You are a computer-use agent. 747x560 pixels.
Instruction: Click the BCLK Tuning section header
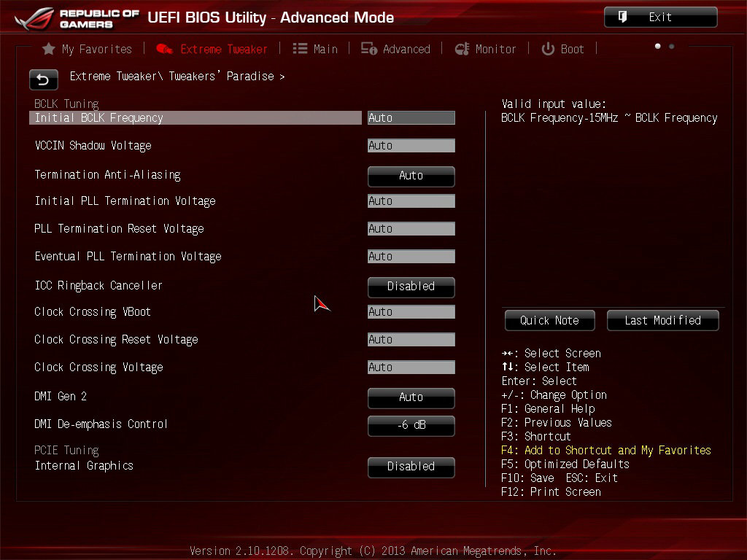coord(66,104)
